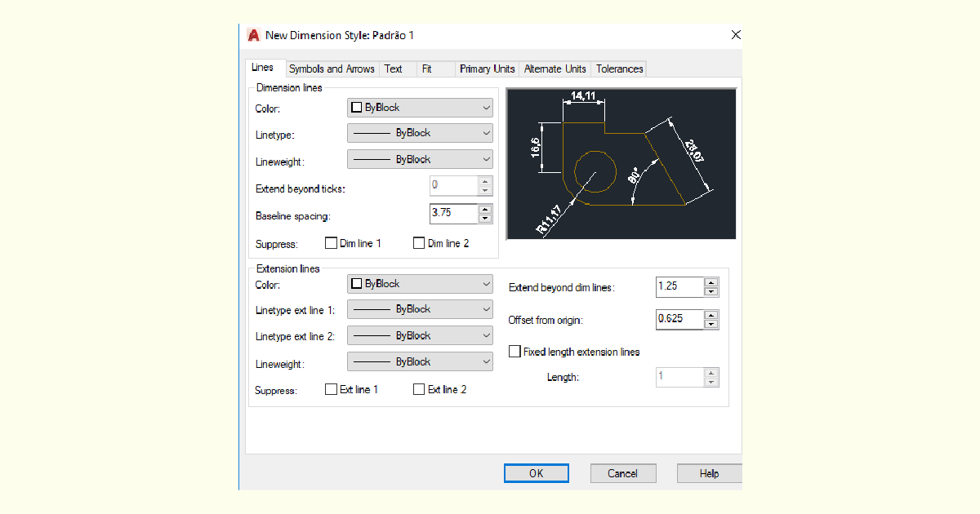Click the Extend beyond ticks field
Viewport: 980px width, 514px height.
453,186
